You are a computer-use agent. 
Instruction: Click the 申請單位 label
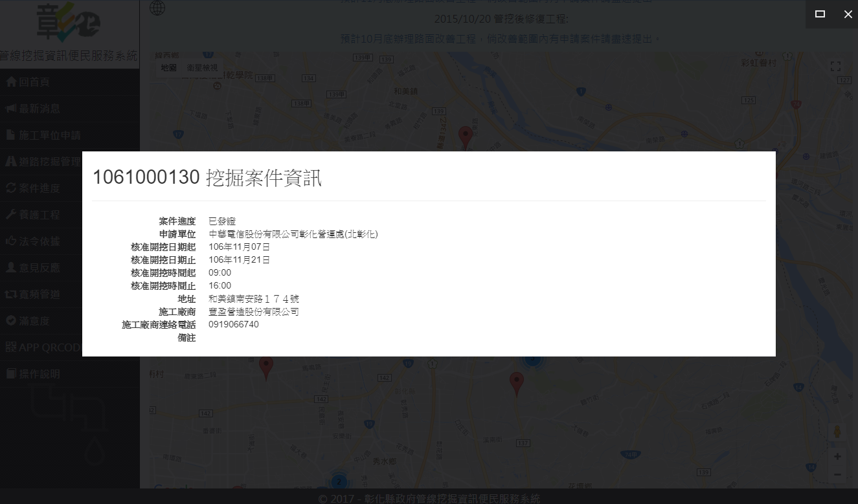click(x=177, y=234)
